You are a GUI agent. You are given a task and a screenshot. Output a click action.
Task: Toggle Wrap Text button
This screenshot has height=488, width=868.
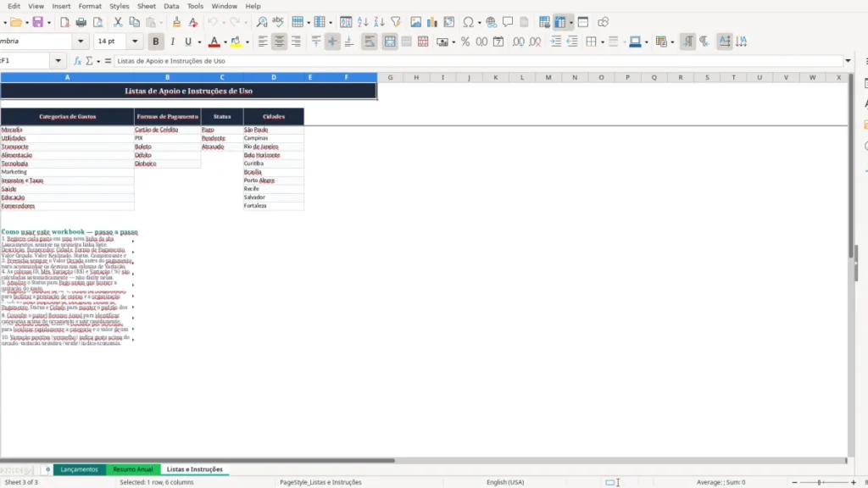[370, 42]
